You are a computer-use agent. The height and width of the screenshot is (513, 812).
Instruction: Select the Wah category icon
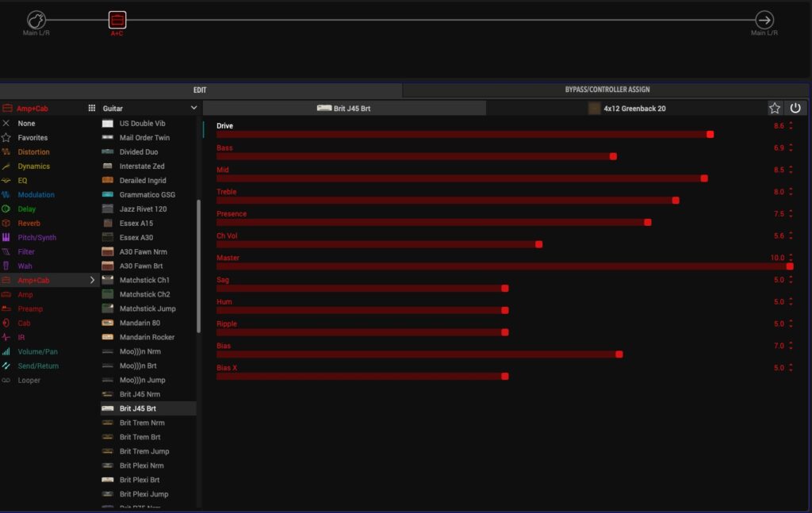tap(6, 266)
